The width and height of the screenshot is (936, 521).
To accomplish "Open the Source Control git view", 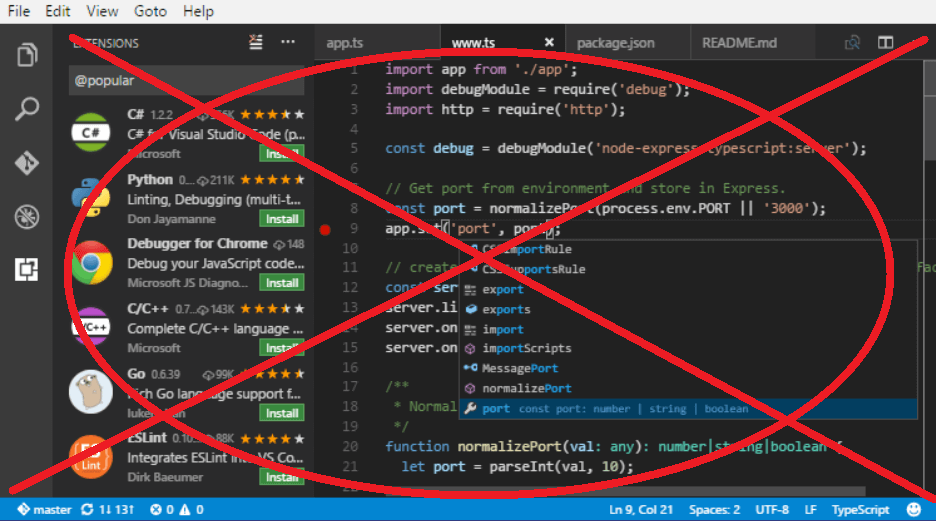I will [x=27, y=162].
